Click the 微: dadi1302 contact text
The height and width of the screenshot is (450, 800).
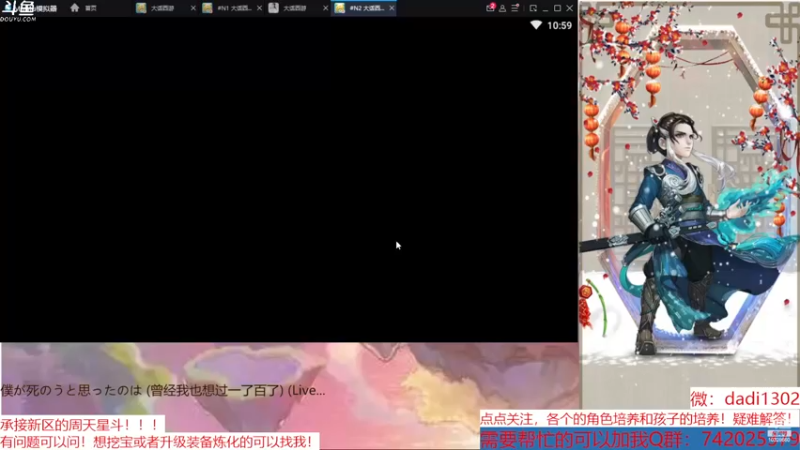(745, 398)
